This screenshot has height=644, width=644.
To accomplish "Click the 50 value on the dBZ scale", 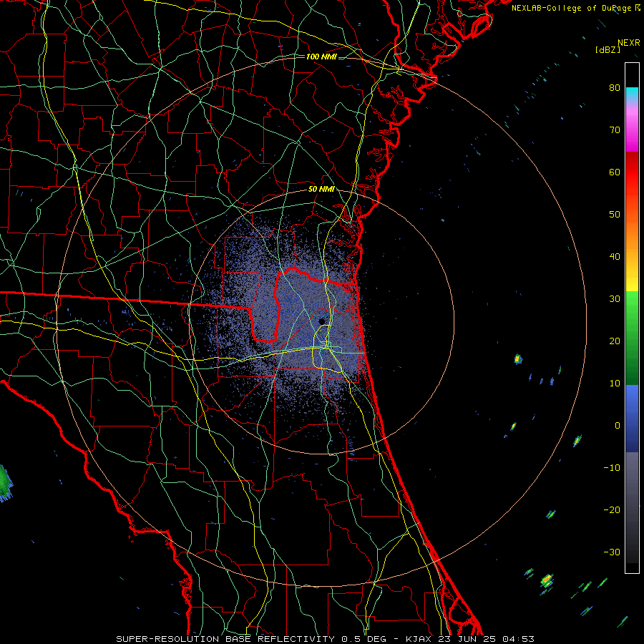I will [x=615, y=215].
